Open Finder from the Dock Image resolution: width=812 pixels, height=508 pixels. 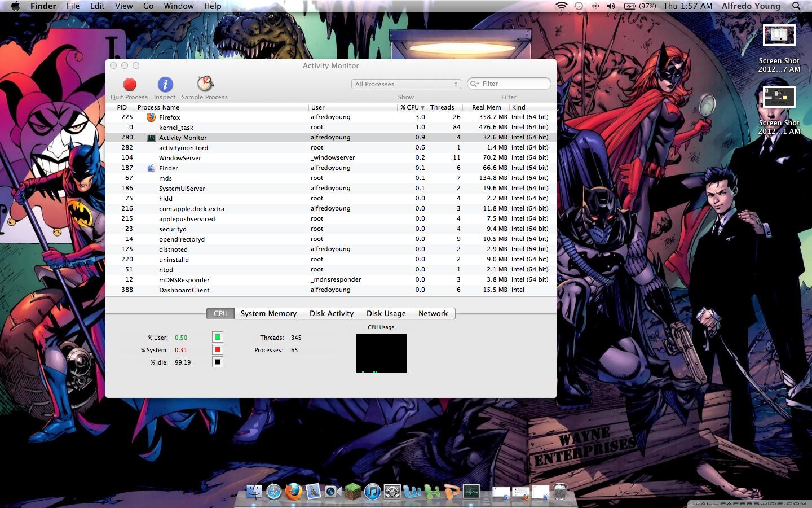click(x=254, y=492)
